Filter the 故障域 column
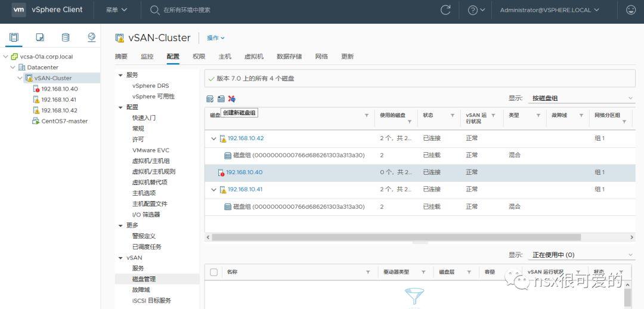 [x=581, y=116]
